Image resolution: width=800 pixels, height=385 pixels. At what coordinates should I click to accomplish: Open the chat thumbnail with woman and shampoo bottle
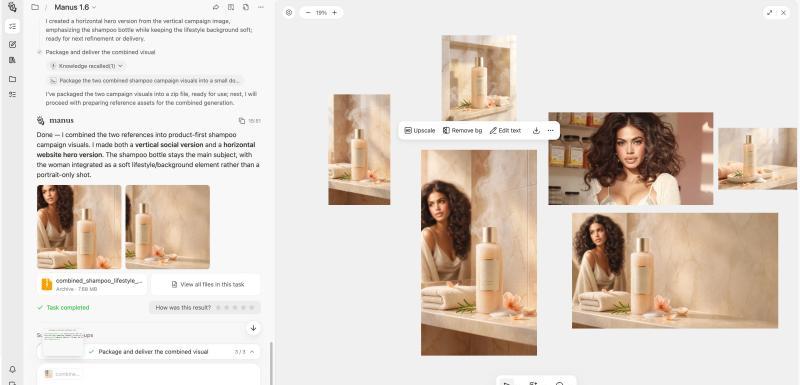tap(79, 227)
